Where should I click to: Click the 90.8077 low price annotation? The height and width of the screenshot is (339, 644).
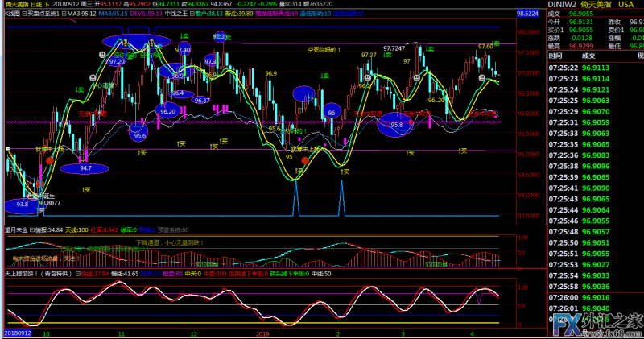[x=50, y=203]
